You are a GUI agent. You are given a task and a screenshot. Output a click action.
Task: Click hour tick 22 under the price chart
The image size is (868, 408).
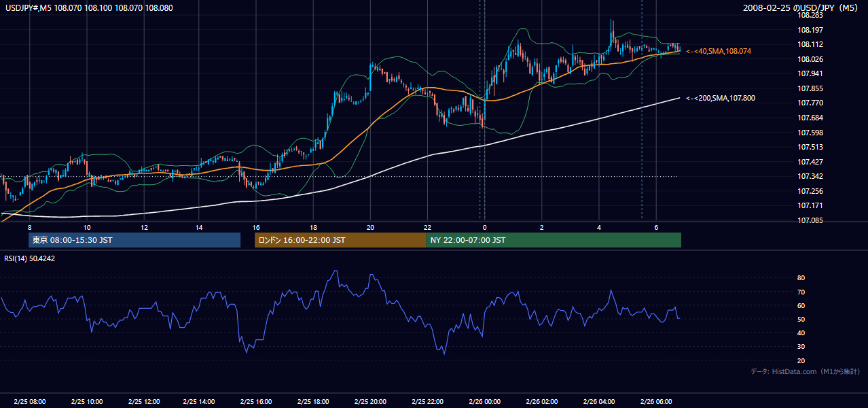[427, 227]
